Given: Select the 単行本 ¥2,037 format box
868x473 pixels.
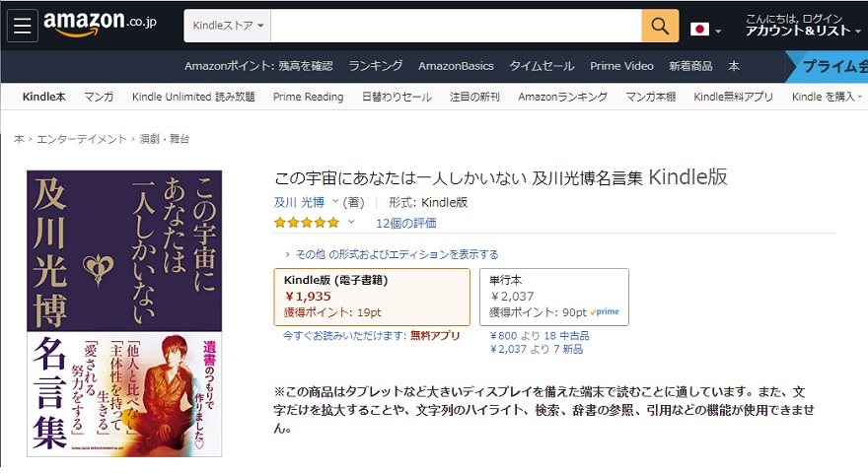Looking at the screenshot, I should [554, 297].
